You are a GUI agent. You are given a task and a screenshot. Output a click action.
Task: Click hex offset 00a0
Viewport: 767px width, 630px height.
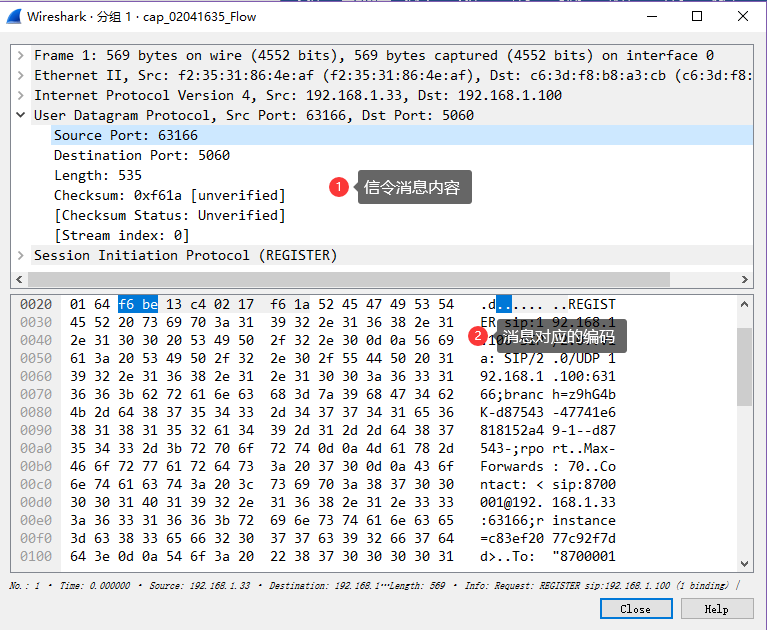(36, 449)
